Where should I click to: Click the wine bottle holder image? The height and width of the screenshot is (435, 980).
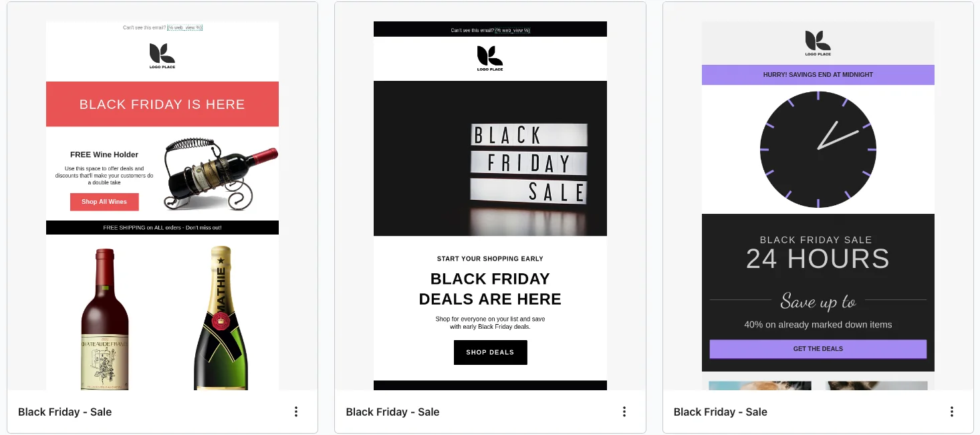click(221, 174)
